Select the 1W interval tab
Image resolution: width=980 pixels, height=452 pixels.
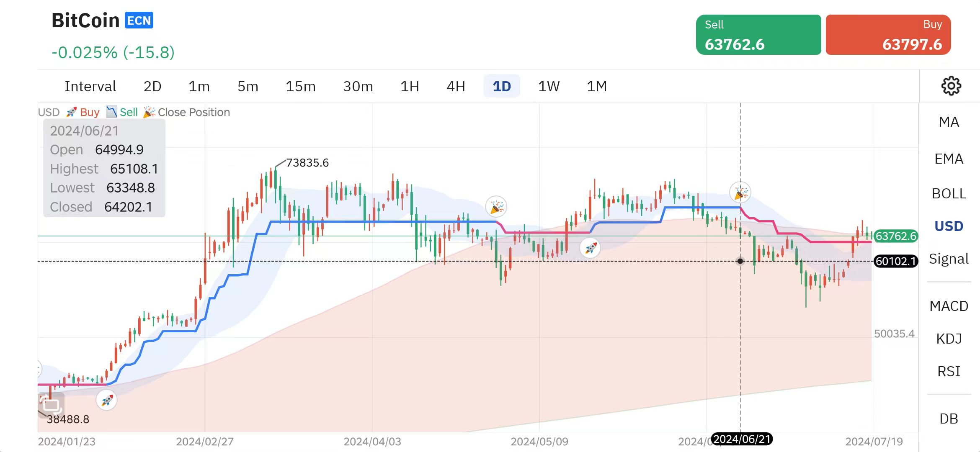[x=549, y=87]
